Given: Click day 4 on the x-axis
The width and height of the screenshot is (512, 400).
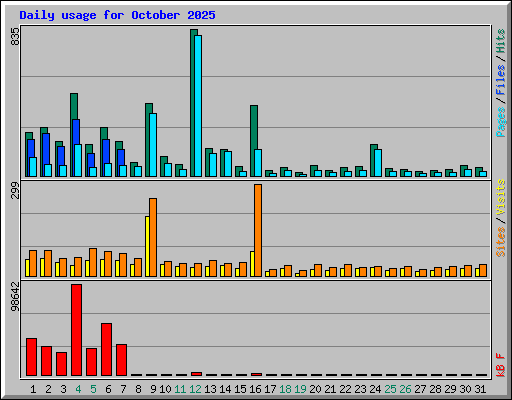Looking at the screenshot, I should click(x=78, y=389).
